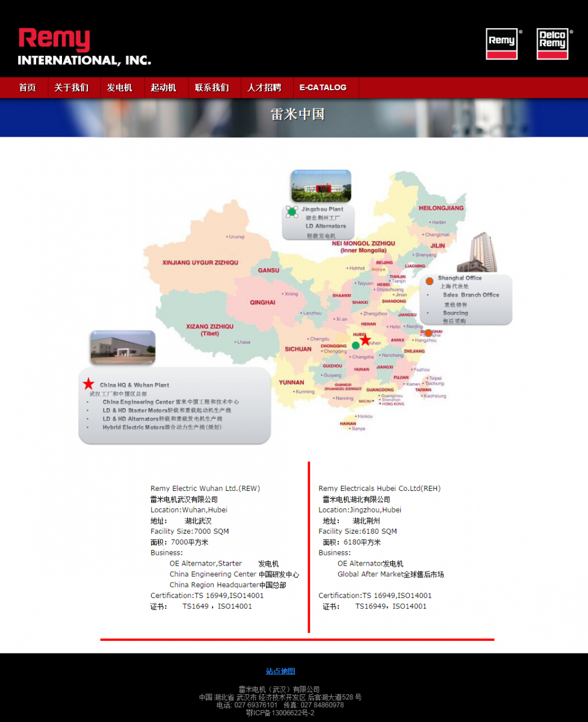Click the Shanghai Office tower image

(477, 252)
